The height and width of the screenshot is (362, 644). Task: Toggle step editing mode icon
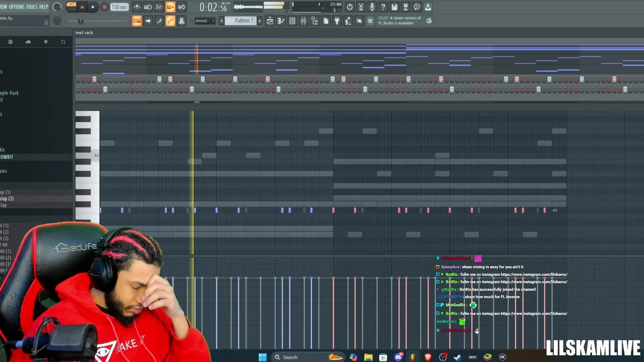[159, 21]
